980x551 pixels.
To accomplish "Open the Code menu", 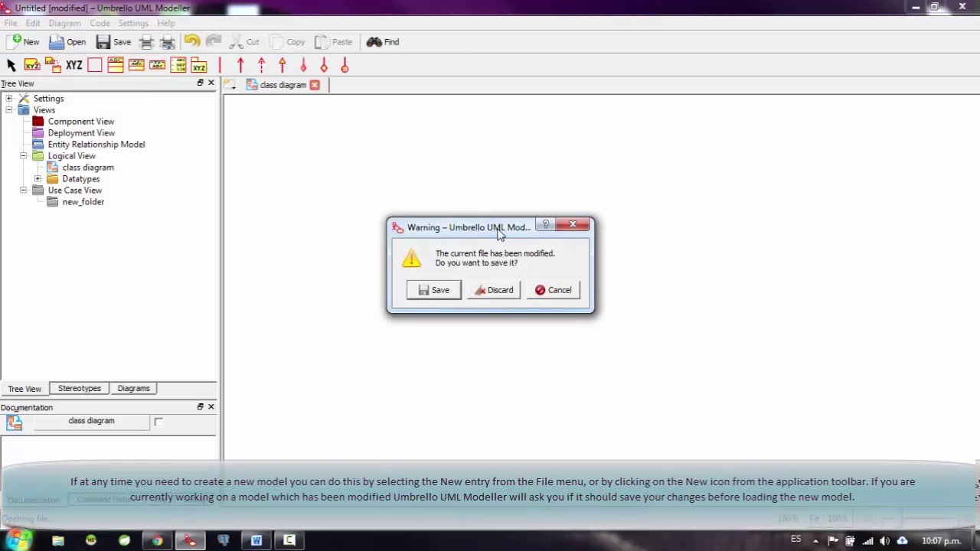I will [x=100, y=23].
